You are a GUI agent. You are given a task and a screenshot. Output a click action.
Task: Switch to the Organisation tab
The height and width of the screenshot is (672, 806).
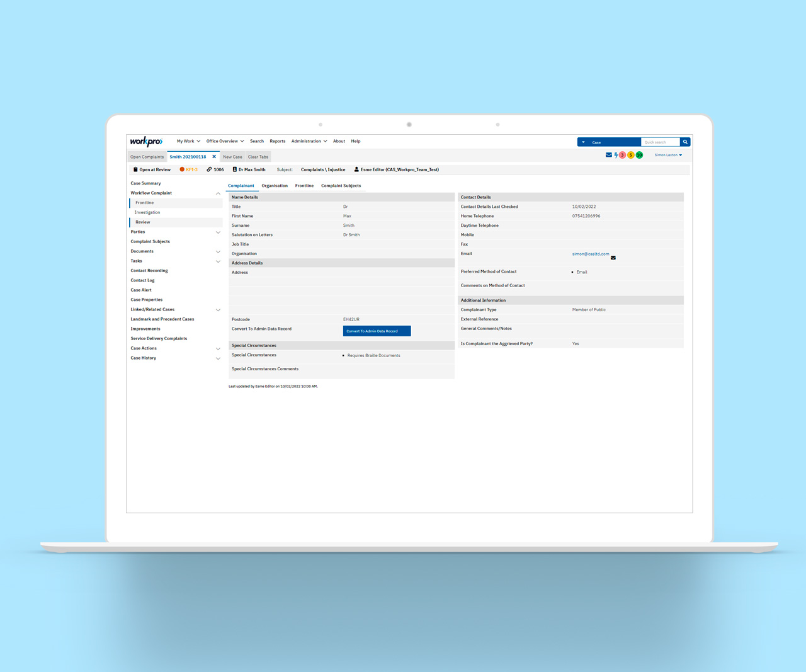click(275, 186)
